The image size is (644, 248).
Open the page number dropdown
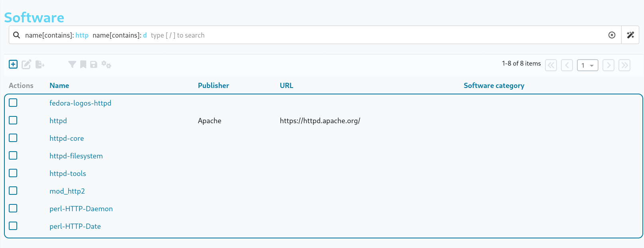pyautogui.click(x=587, y=65)
